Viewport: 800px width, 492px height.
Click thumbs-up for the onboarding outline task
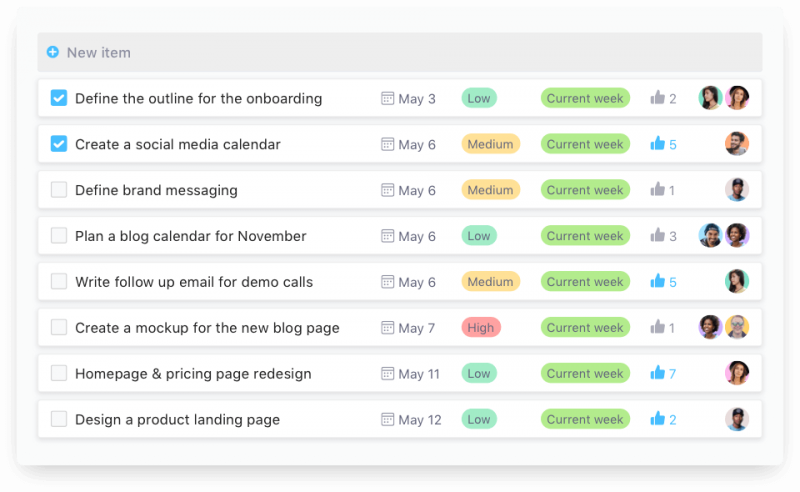point(657,98)
